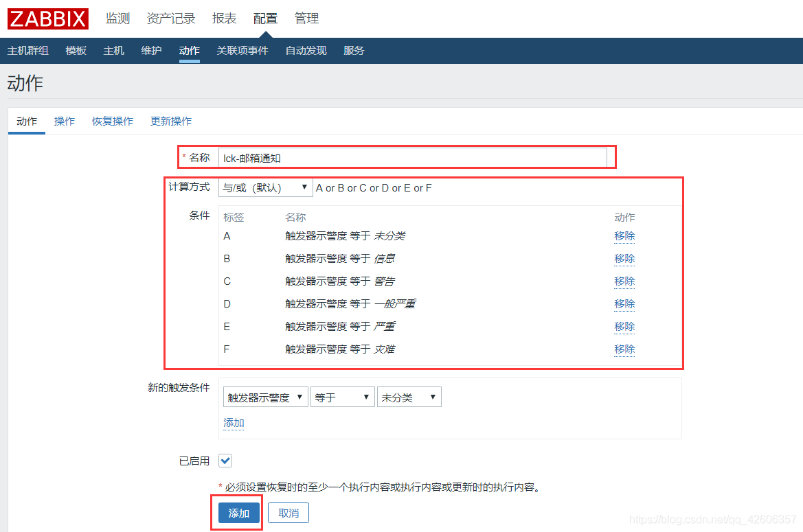The height and width of the screenshot is (532, 803).
Task: Click condition text 触发器示警度 等于 未分类
Action: pos(345,236)
